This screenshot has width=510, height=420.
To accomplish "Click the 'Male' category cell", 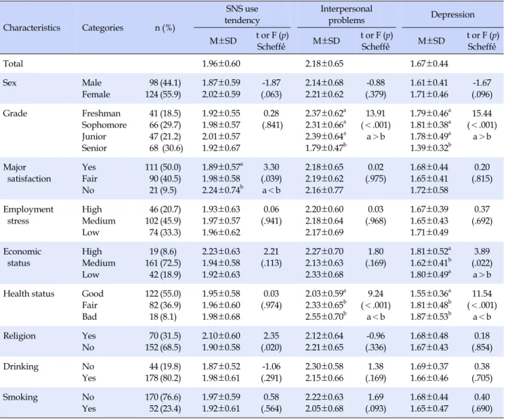I will tap(92, 83).
